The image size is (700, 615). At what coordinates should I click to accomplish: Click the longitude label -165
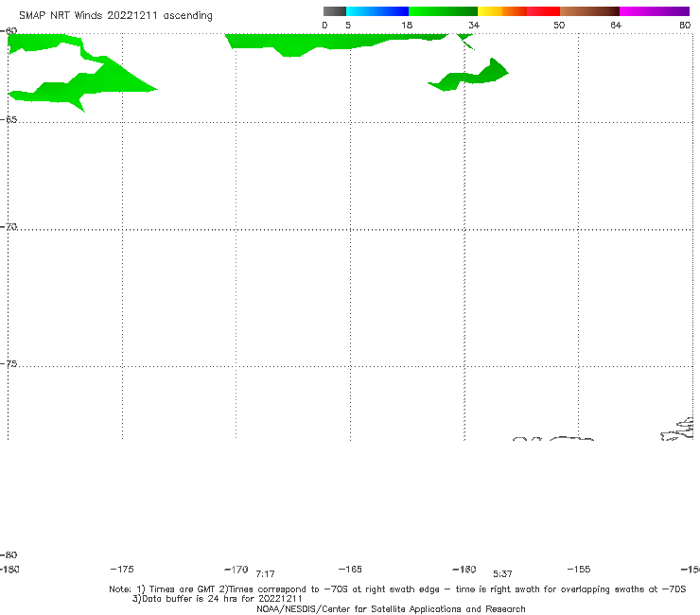350,570
